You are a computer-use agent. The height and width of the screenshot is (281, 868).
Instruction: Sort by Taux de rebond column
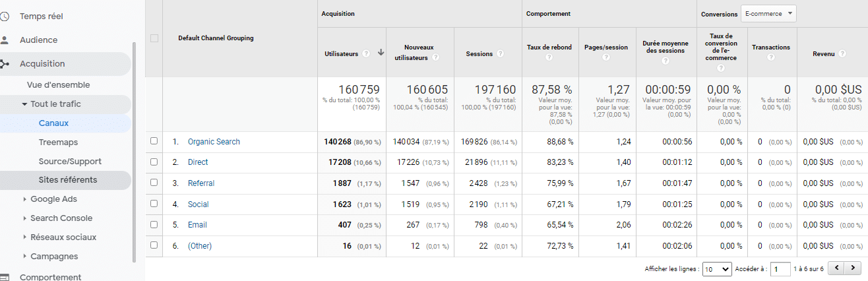pos(549,47)
